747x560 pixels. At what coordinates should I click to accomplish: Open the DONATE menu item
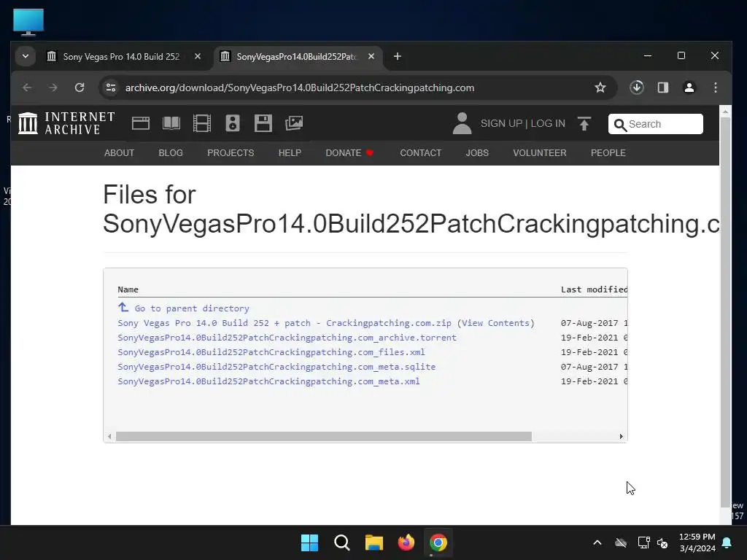coord(349,153)
